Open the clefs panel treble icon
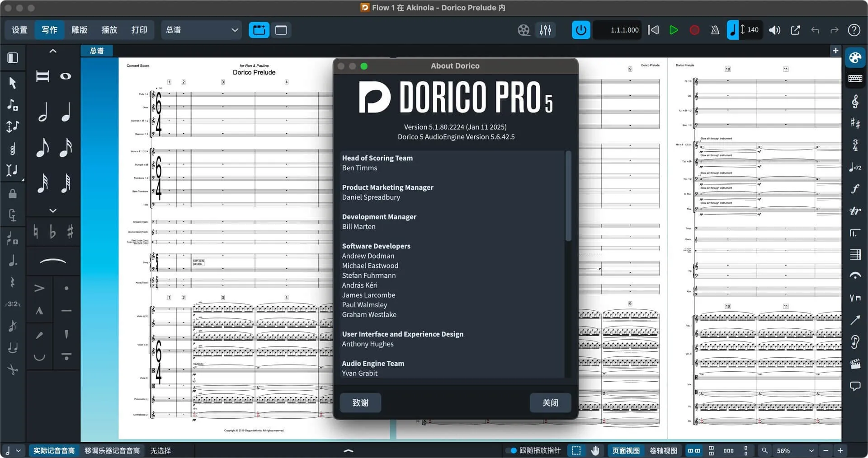 [x=855, y=101]
